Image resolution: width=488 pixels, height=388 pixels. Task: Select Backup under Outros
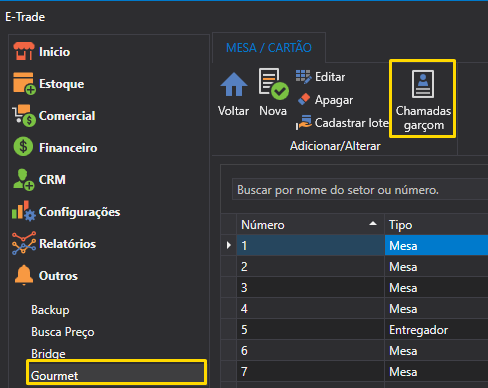pos(50,310)
